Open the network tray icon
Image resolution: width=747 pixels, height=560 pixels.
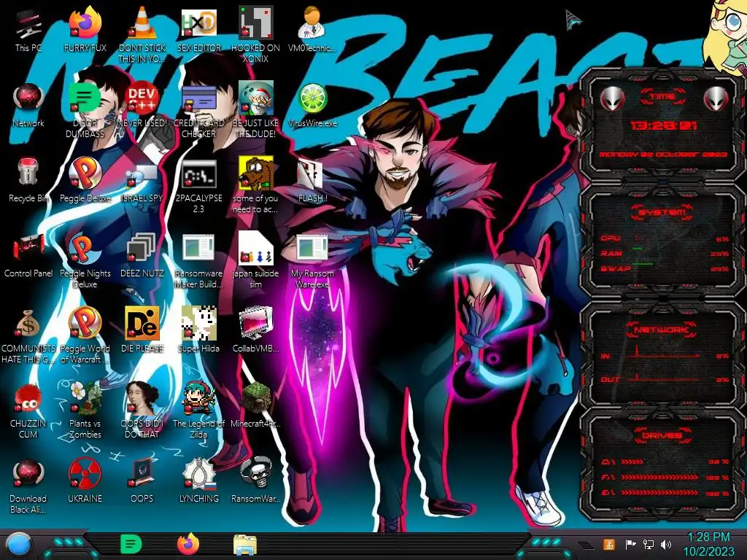point(649,544)
